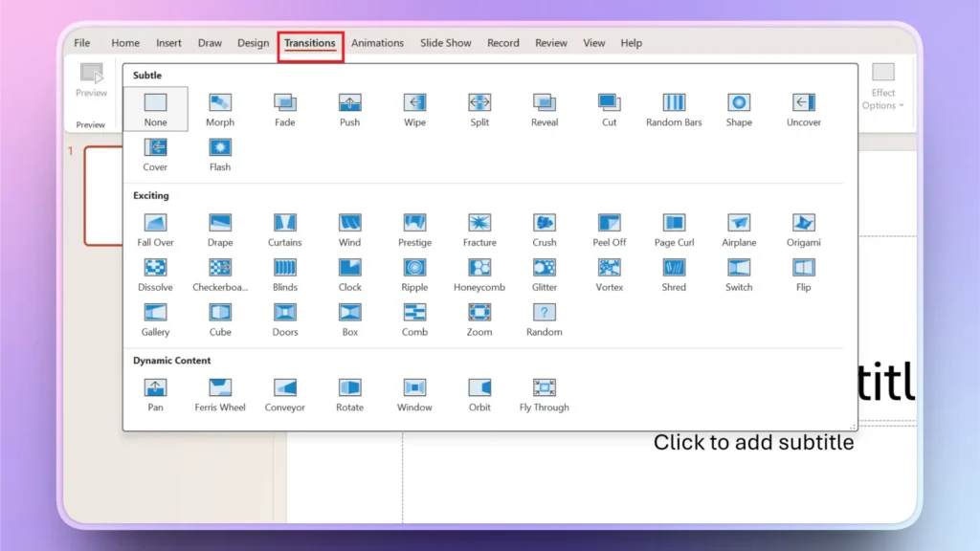Apply the Ripple transition

pyautogui.click(x=415, y=275)
